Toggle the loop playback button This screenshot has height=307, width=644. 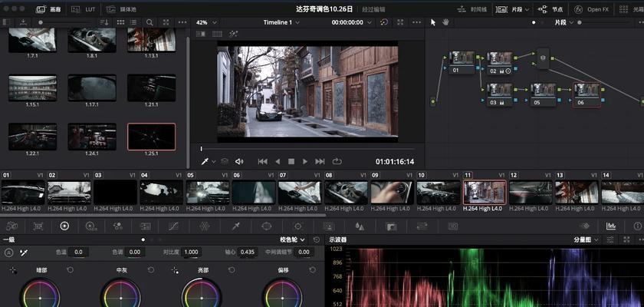click(337, 161)
